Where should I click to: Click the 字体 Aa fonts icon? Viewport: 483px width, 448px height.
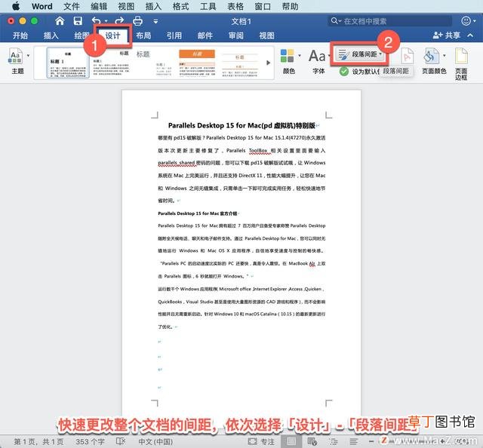point(317,56)
